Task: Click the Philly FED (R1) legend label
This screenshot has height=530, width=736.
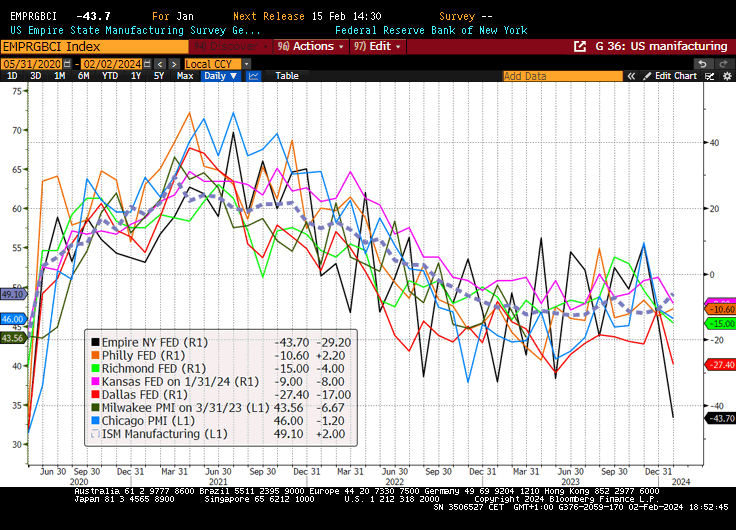Action: (144, 355)
